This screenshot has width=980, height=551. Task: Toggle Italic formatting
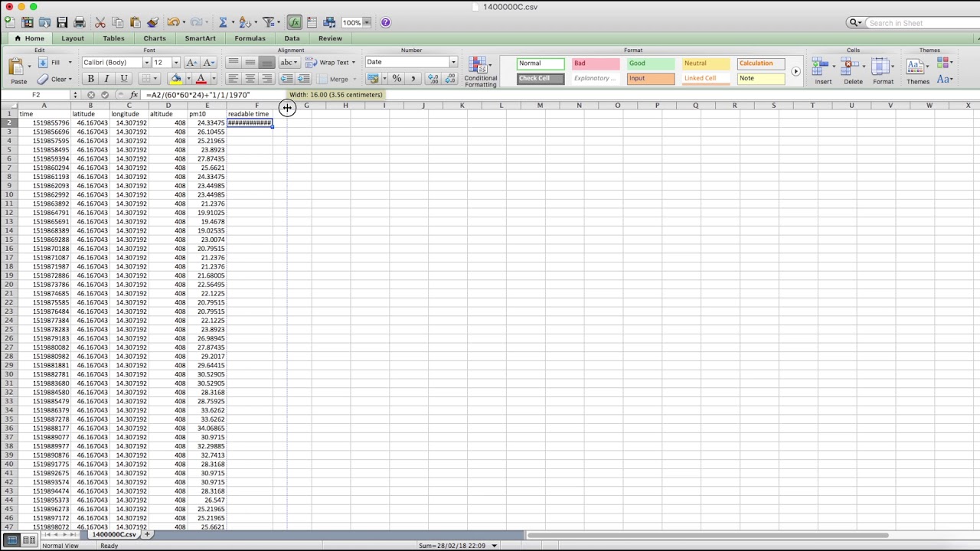[106, 79]
